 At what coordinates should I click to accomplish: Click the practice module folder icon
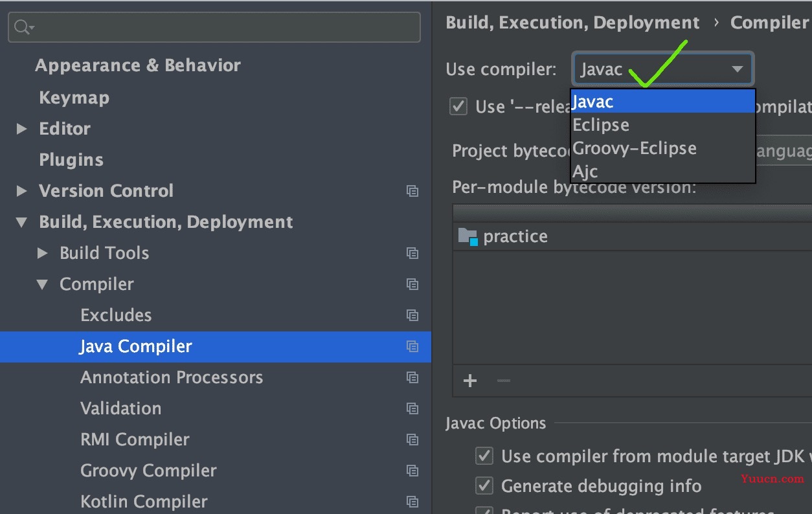pos(468,237)
